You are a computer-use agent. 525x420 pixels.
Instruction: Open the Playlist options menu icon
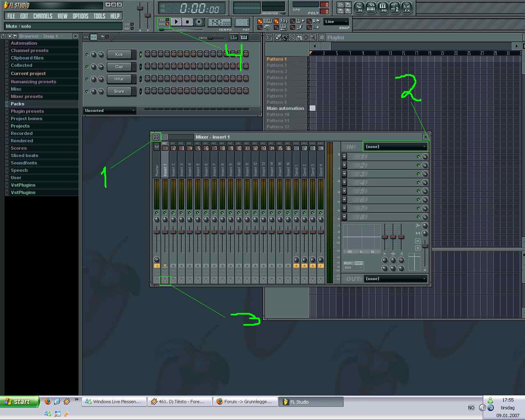(x=269, y=37)
